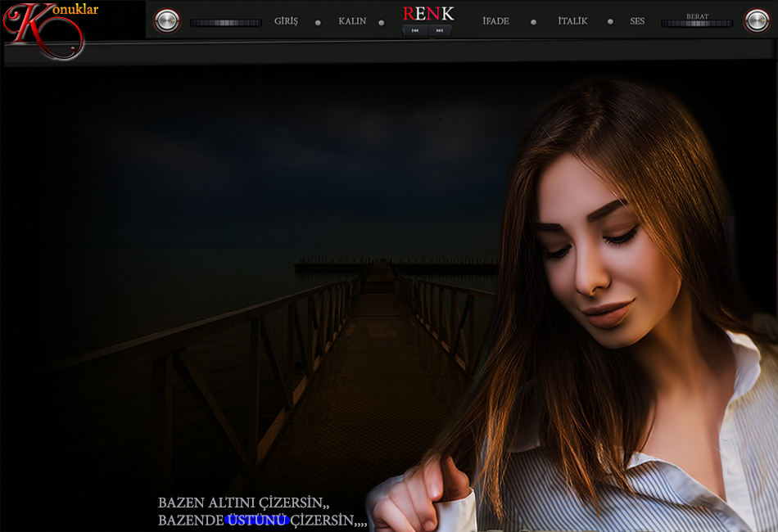
Task: Click the dark bar below the toolbar
Action: click(x=389, y=52)
